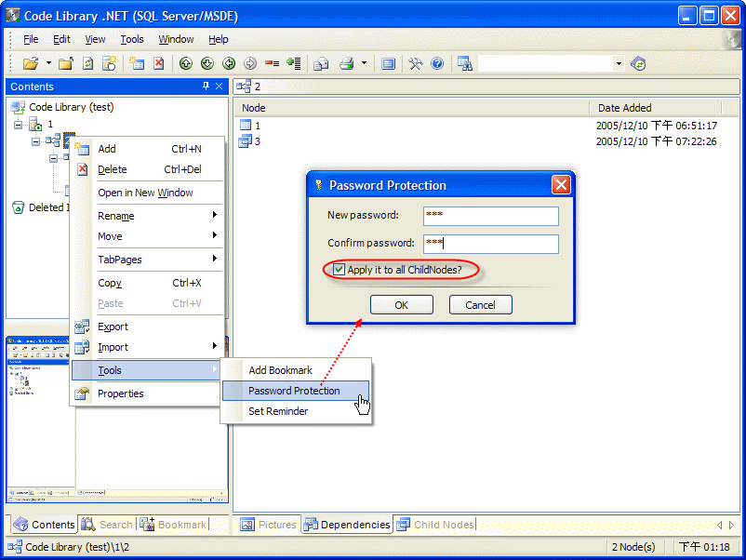Click the refresh document toolbar icon
This screenshot has height=560, width=746.
(x=88, y=63)
